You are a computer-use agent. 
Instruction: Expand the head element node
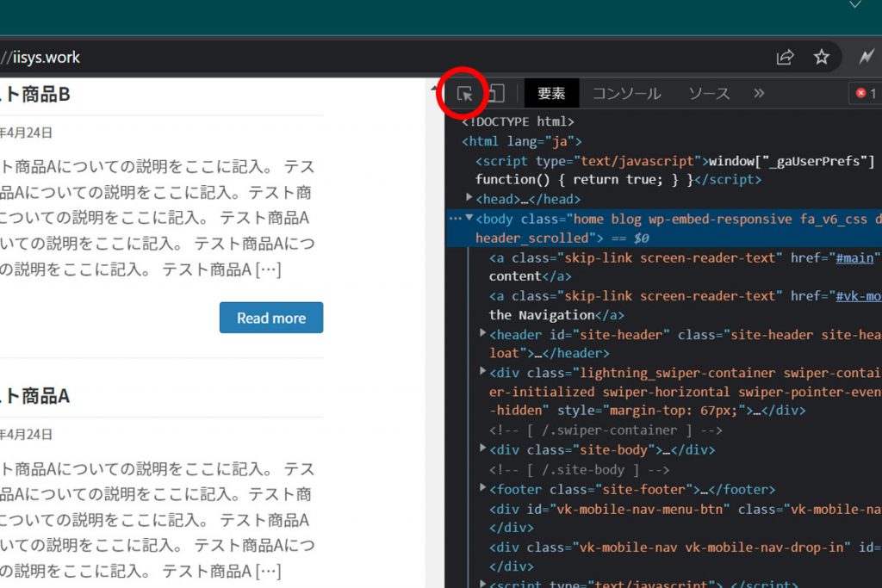[x=469, y=197]
